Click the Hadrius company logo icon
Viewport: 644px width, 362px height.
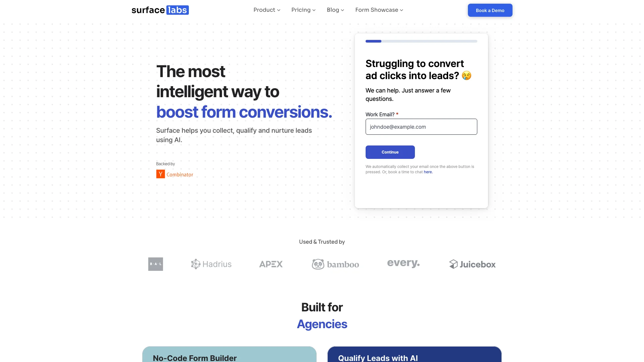tap(196, 264)
